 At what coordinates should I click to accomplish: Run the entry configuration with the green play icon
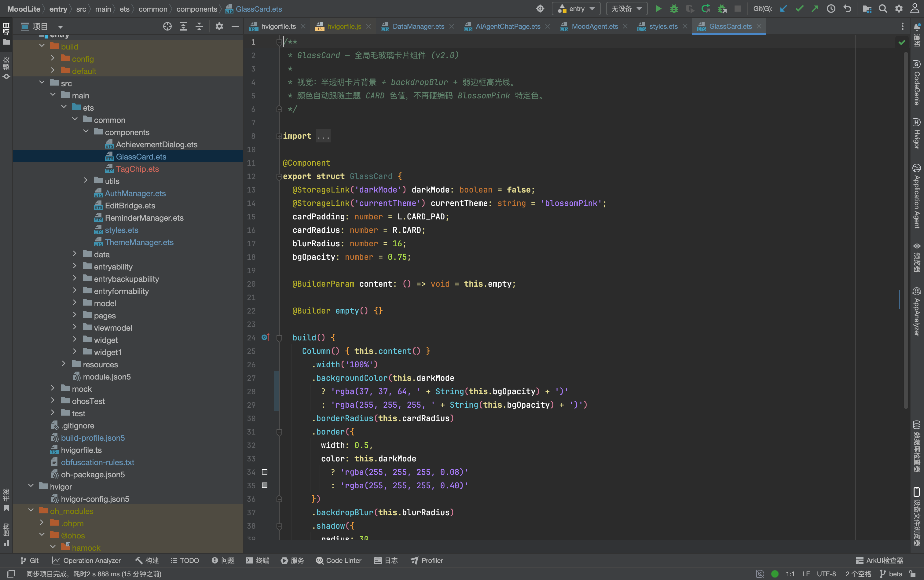[658, 9]
